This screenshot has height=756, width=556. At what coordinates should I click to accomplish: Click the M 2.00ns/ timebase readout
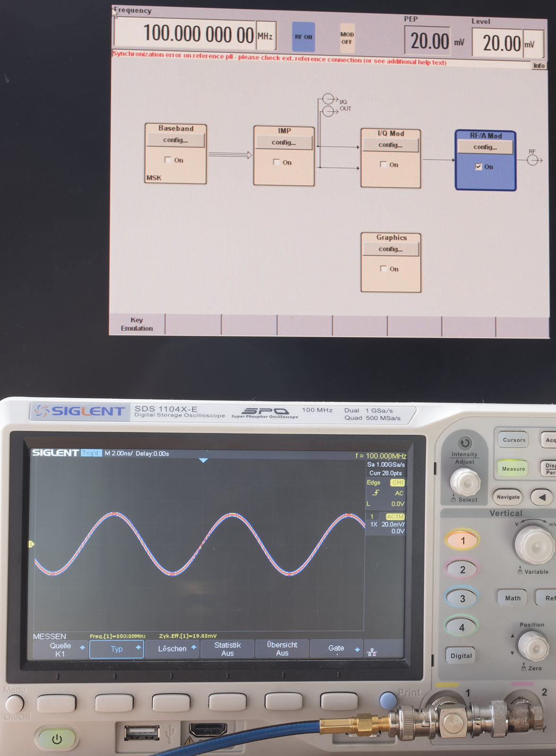pyautogui.click(x=119, y=453)
